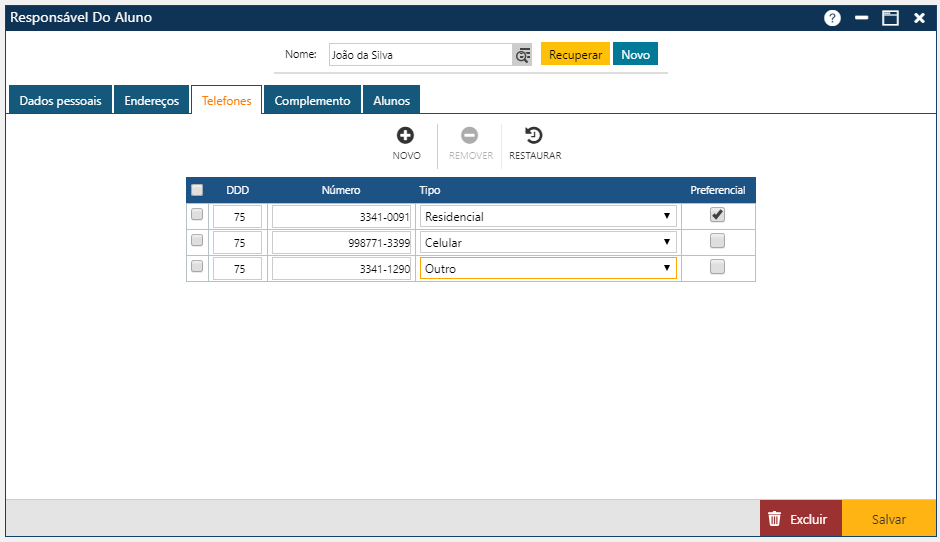Select all rows with header checkbox

point(197,190)
